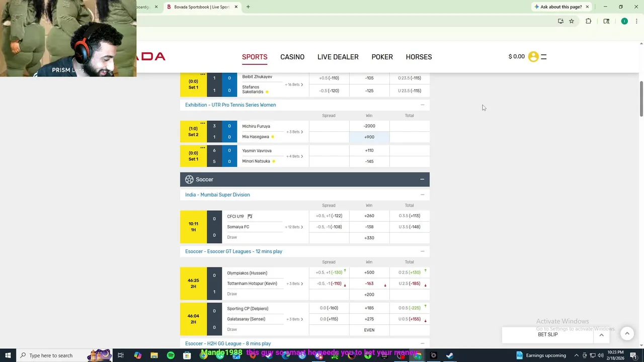The image size is (644, 362).
Task: Go to LIVE DEALER section
Action: (338, 57)
